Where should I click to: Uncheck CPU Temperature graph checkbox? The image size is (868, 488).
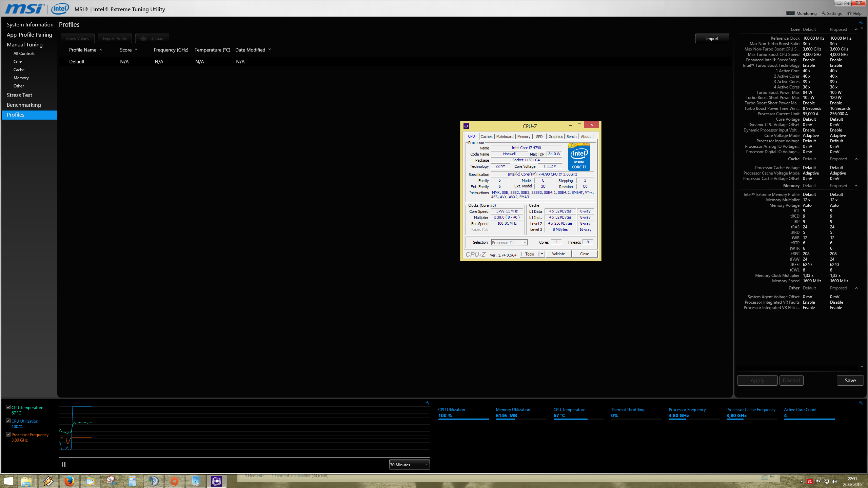[x=8, y=407]
